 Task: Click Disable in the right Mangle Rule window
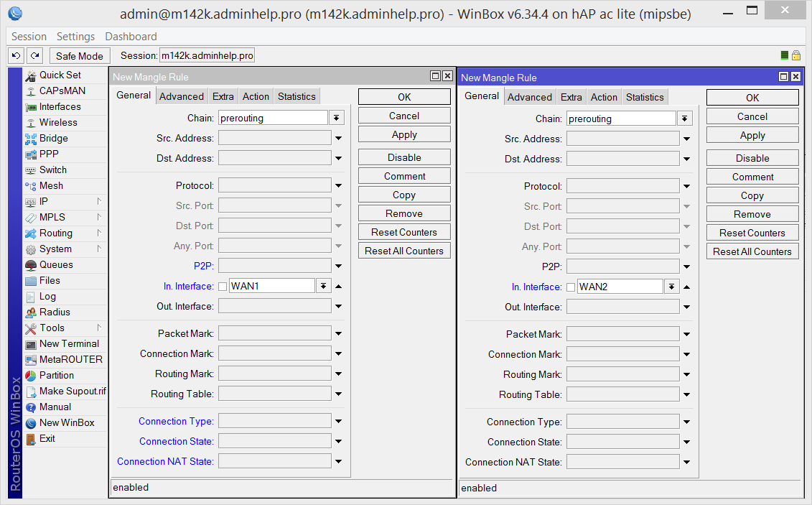[x=752, y=158]
